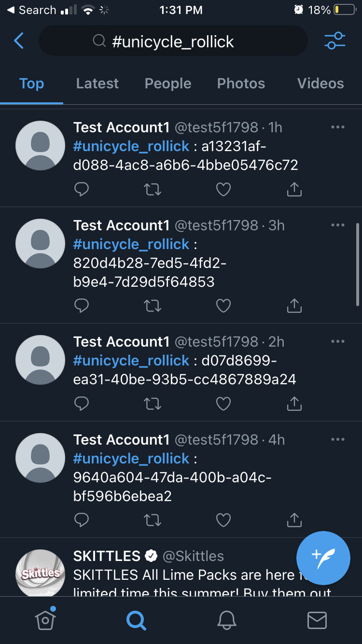Viewport: 362px width, 644px height.
Task: Open three-dot menu on 4h tweet
Action: [338, 439]
